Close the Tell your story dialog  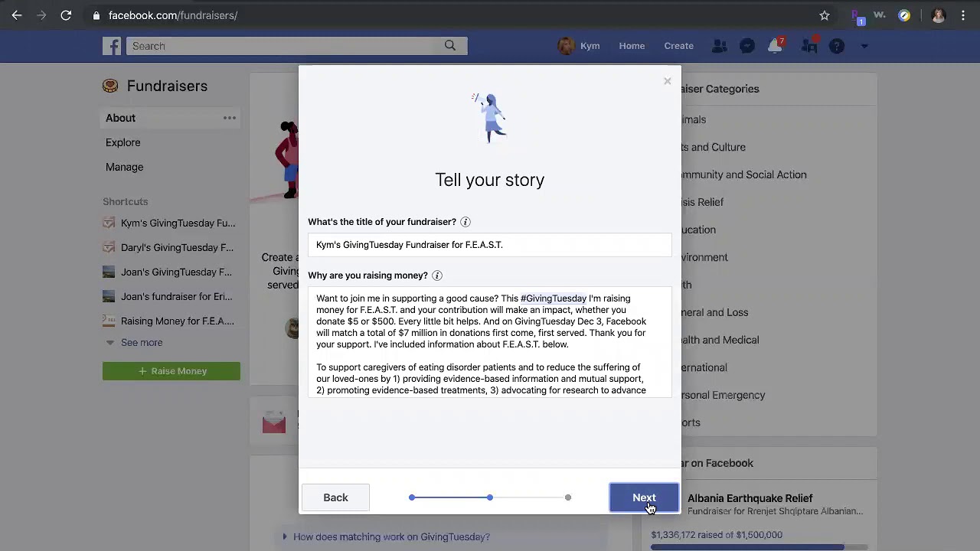pos(667,81)
